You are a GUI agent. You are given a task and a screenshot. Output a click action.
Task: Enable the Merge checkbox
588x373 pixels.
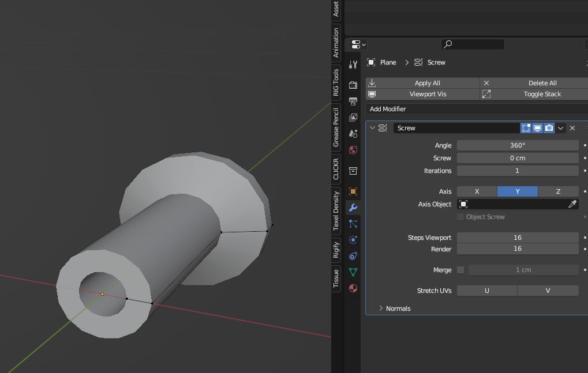460,270
